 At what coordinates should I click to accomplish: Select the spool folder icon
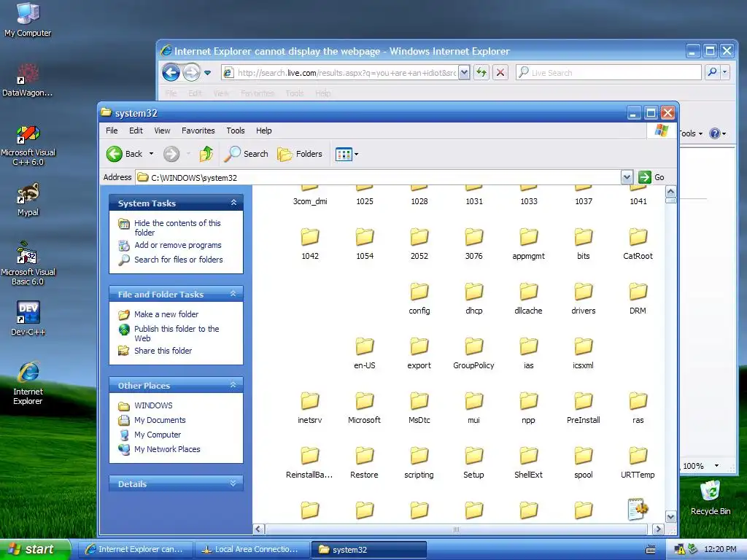583,456
